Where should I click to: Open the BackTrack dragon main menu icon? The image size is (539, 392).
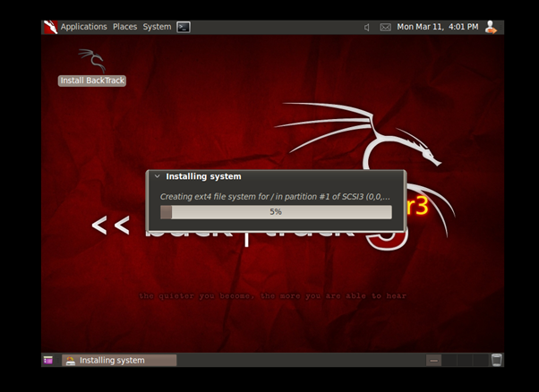click(50, 27)
